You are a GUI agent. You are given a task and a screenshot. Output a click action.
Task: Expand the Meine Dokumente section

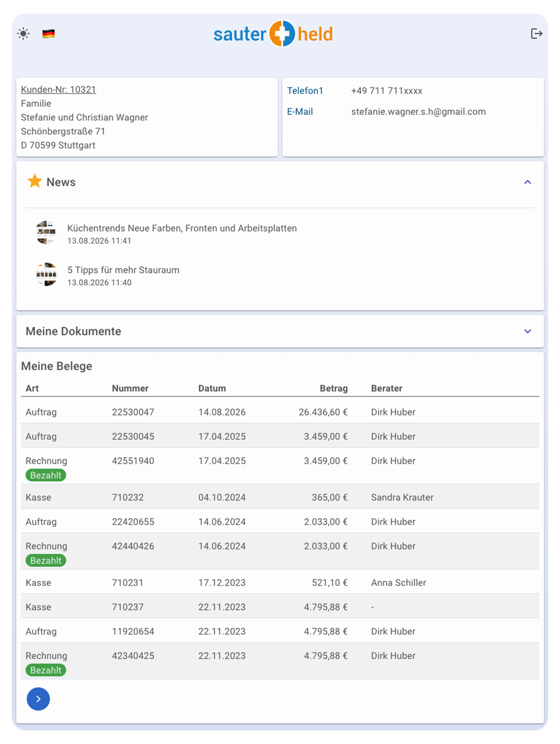(x=527, y=331)
